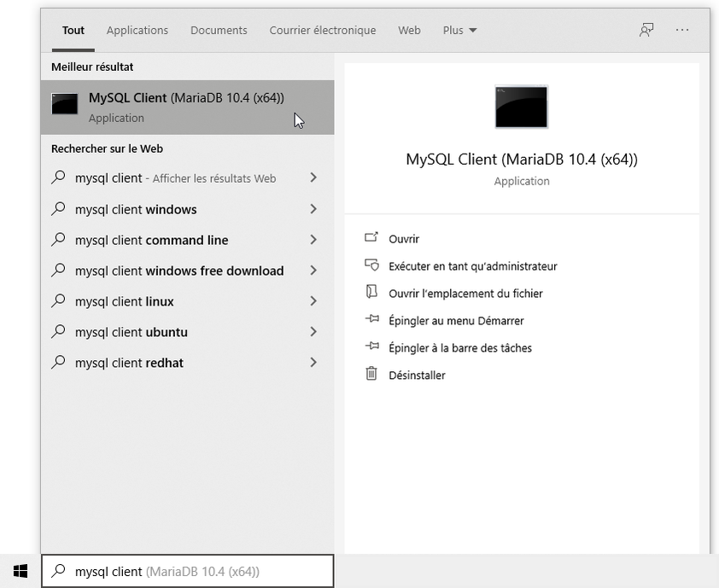Switch to the Applications tab
The image size is (719, 588).
tap(137, 30)
